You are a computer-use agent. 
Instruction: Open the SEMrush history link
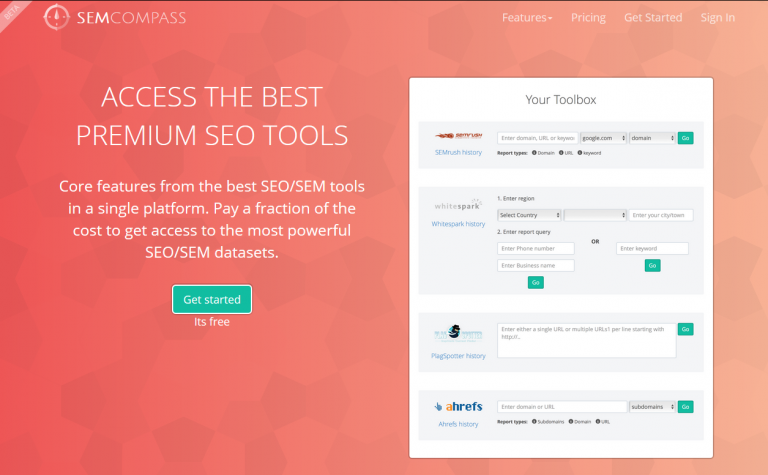point(457,153)
